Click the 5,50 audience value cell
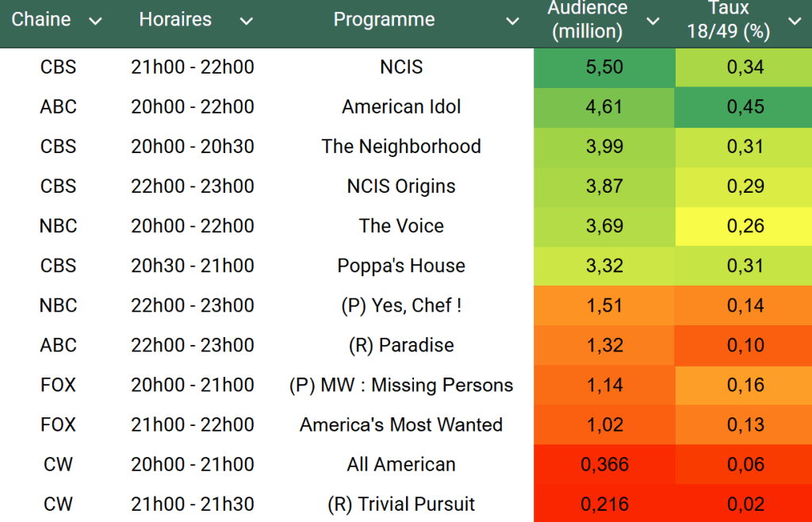Image resolution: width=812 pixels, height=522 pixels. 604,67
